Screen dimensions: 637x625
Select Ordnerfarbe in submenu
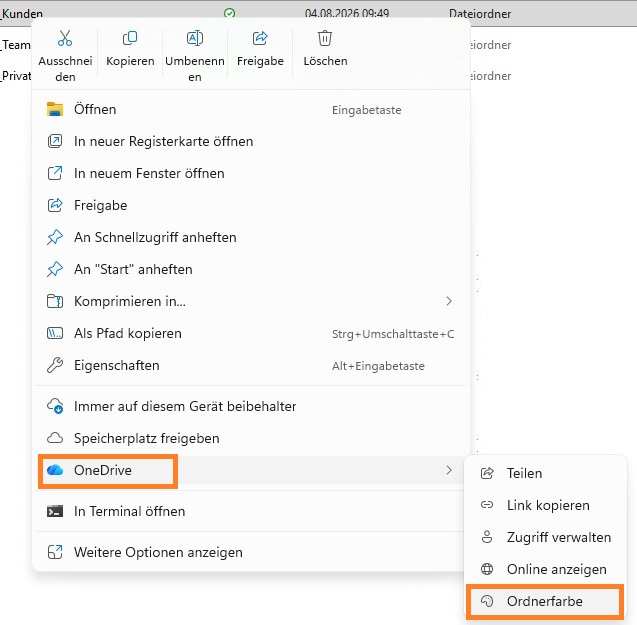(x=546, y=601)
